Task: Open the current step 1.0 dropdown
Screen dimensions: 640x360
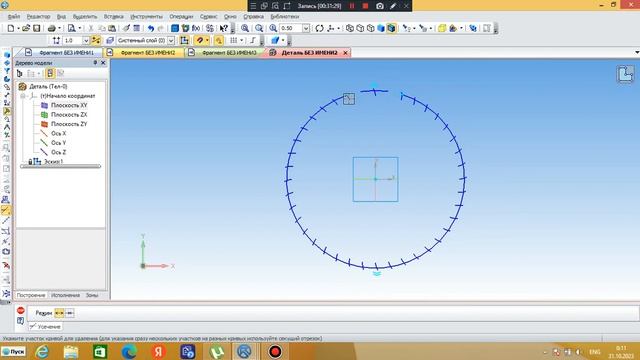Action: pyautogui.click(x=86, y=40)
